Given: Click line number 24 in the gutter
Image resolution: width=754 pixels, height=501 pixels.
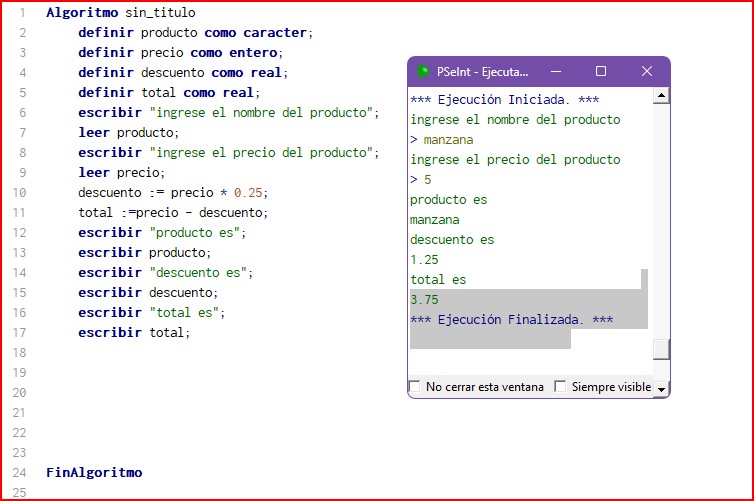Looking at the screenshot, I should tap(21, 473).
